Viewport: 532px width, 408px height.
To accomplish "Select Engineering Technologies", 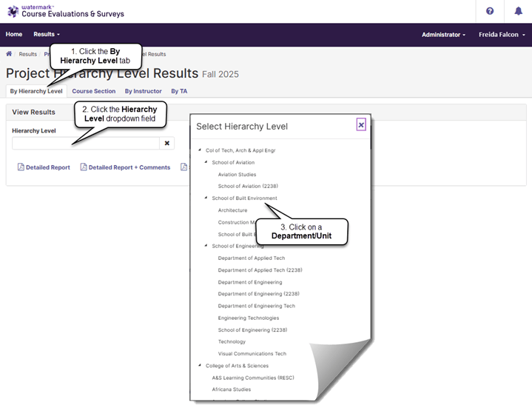I will point(249,318).
